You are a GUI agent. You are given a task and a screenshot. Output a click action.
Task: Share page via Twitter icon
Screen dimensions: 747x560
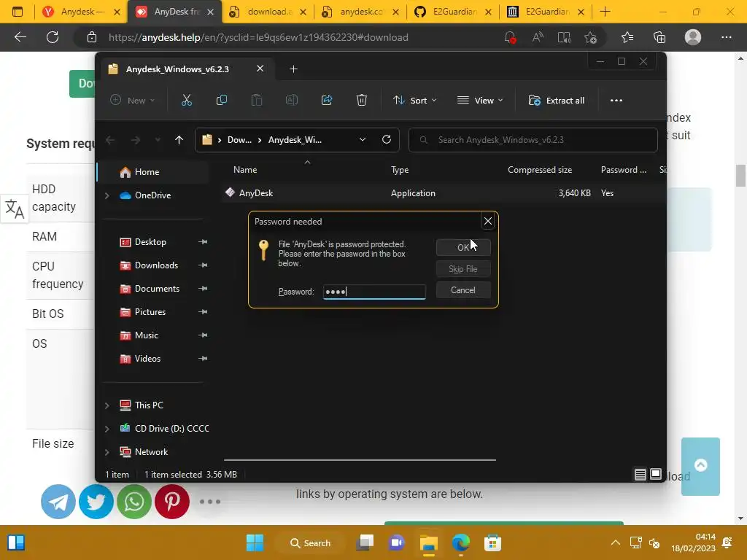96,502
